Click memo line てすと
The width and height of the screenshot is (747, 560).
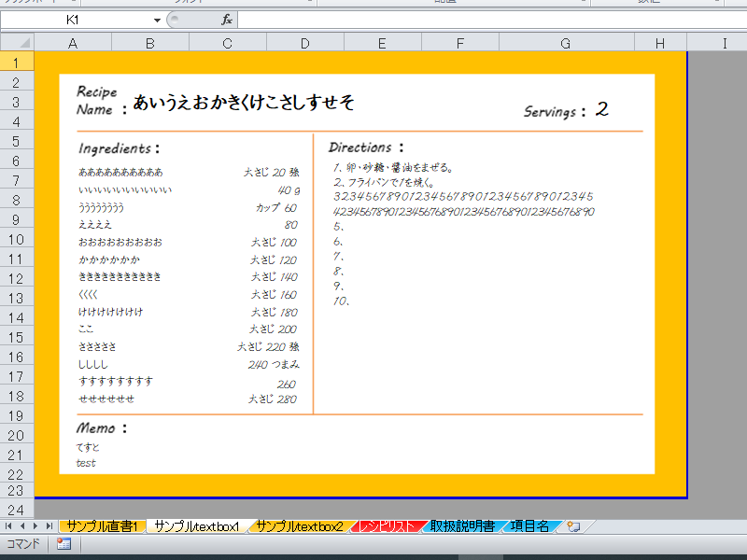(x=88, y=447)
